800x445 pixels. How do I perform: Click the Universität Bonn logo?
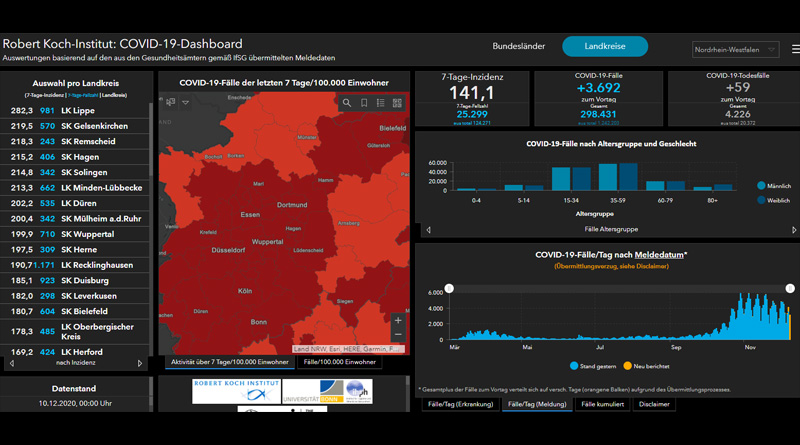point(312,391)
